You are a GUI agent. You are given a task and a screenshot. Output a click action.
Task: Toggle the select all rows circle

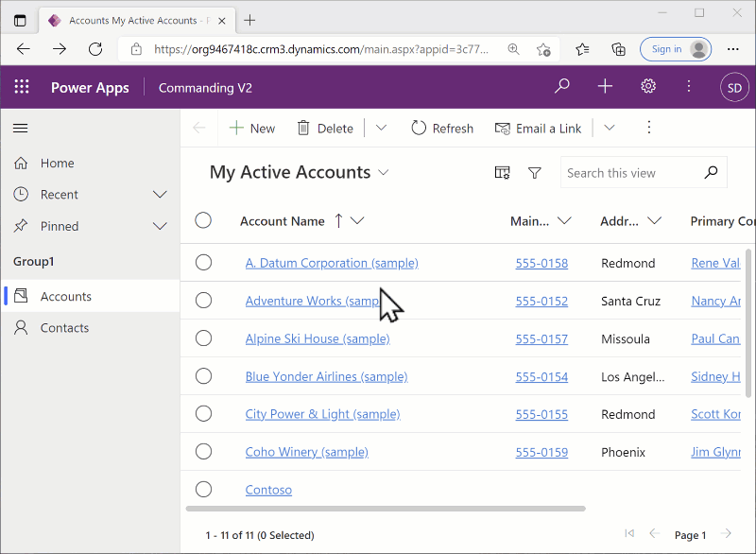point(203,220)
